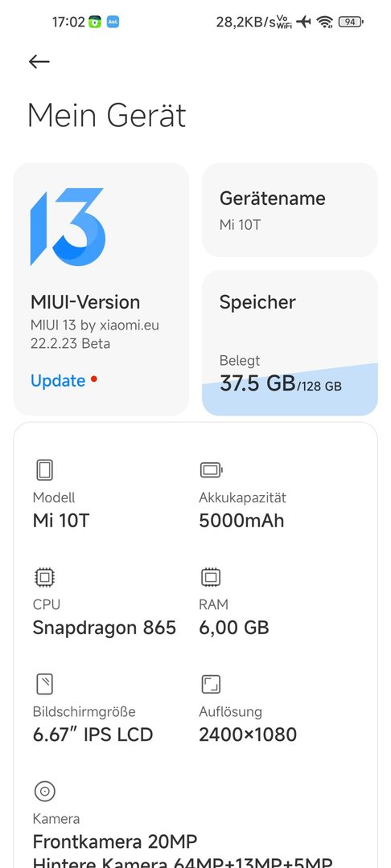Tap the battery percentage indicator
This screenshot has height=868, width=391.
[351, 23]
